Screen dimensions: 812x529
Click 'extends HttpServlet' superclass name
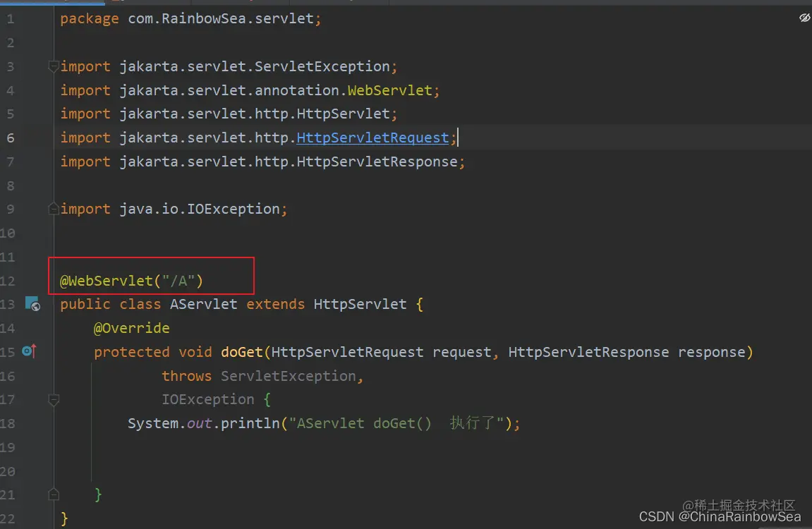coord(360,304)
